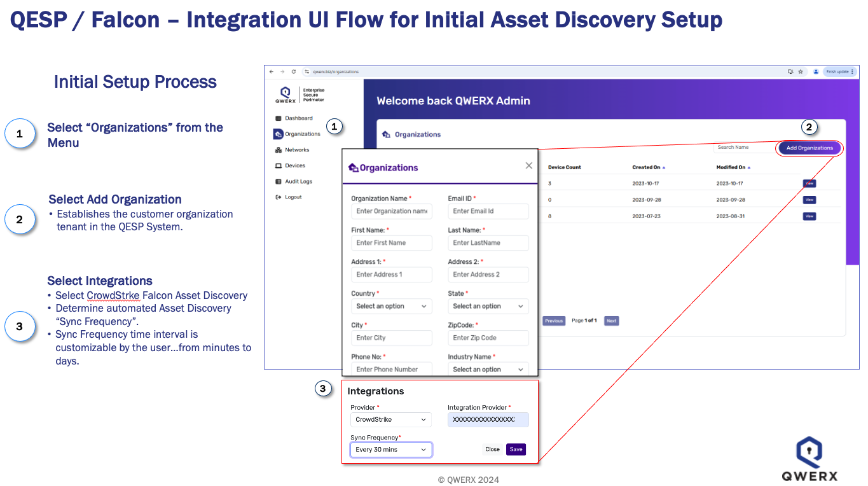Click the Add Organizations button
Screen dimensions: 868x486
(x=809, y=148)
